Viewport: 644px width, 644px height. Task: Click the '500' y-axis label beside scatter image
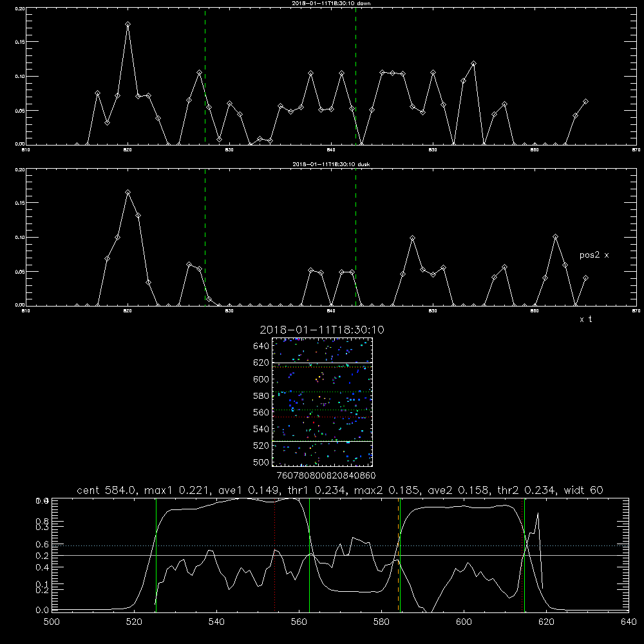261,462
